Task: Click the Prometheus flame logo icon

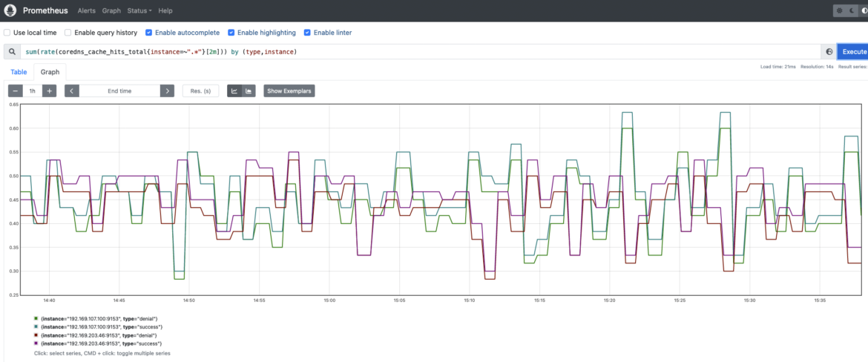Action: click(x=11, y=10)
